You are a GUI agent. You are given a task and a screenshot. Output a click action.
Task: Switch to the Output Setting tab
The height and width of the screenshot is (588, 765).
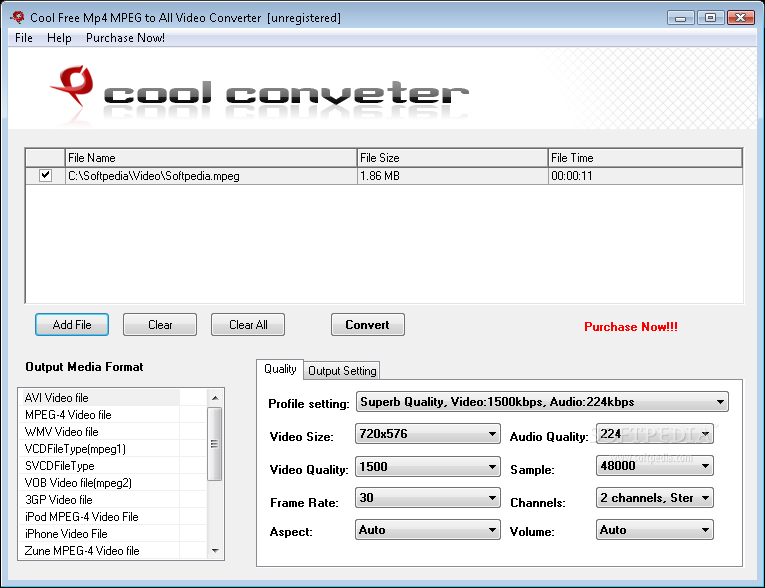click(x=342, y=371)
